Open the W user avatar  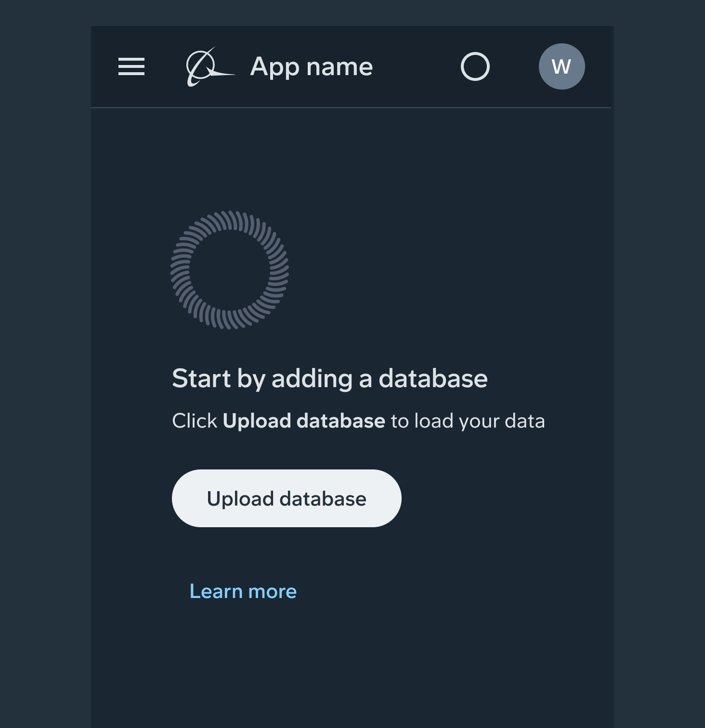(x=561, y=66)
